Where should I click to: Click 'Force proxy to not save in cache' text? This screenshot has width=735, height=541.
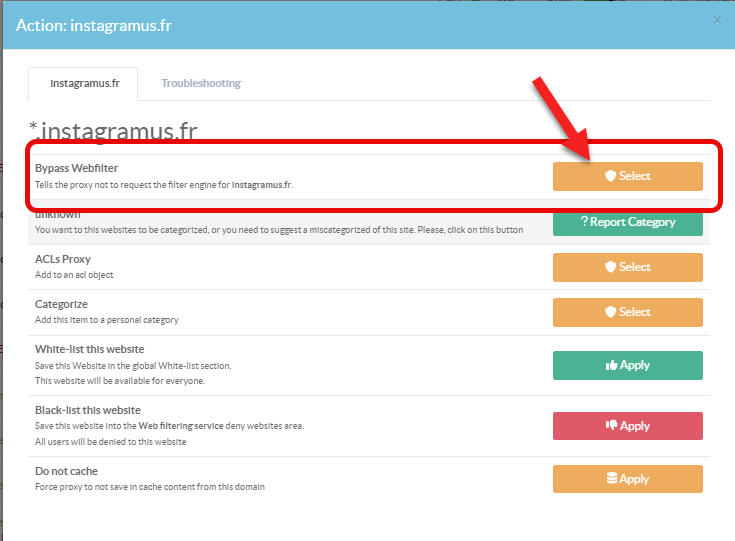(x=150, y=487)
